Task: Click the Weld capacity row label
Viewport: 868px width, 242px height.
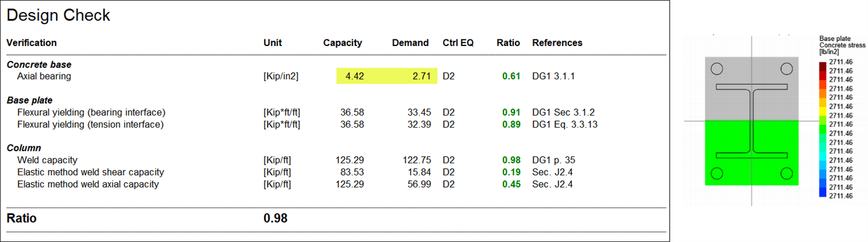Action: coord(47,160)
